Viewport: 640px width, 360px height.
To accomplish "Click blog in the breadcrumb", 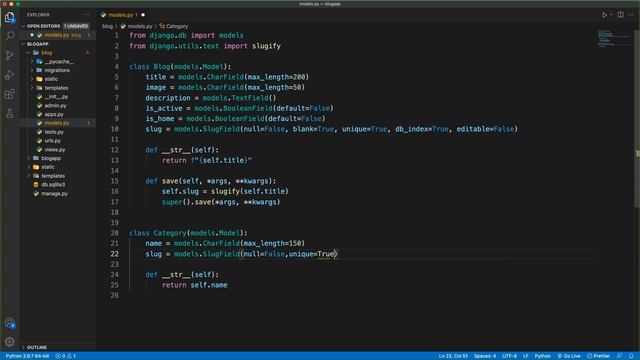I will [x=107, y=26].
